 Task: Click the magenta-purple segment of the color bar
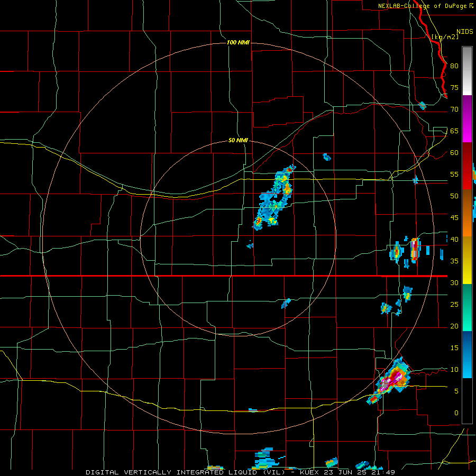(x=467, y=118)
